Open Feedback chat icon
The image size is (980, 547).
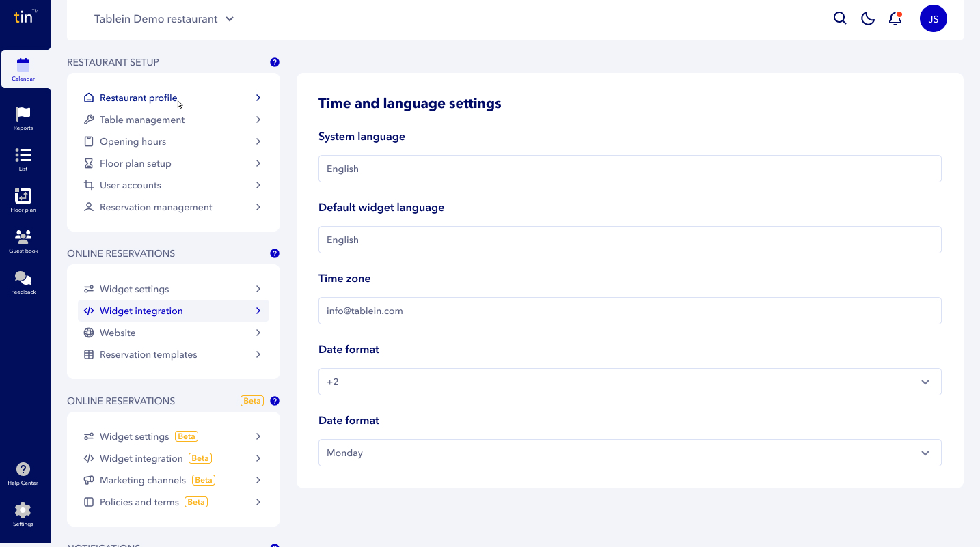(23, 278)
